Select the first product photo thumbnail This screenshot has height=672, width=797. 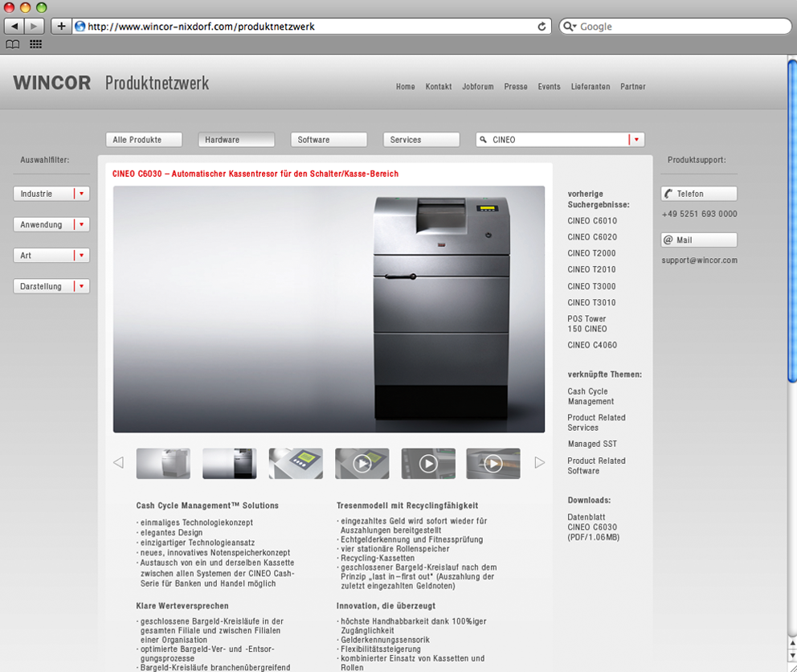pyautogui.click(x=163, y=464)
